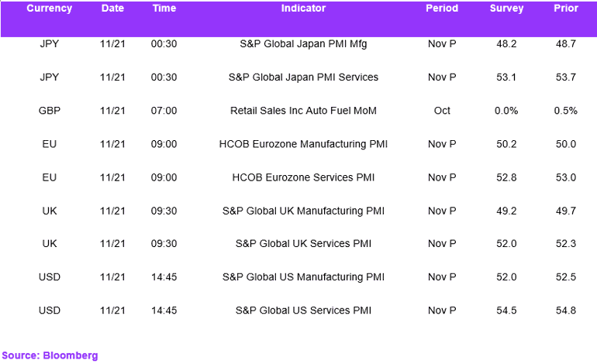Click the Prior column header

566,9
